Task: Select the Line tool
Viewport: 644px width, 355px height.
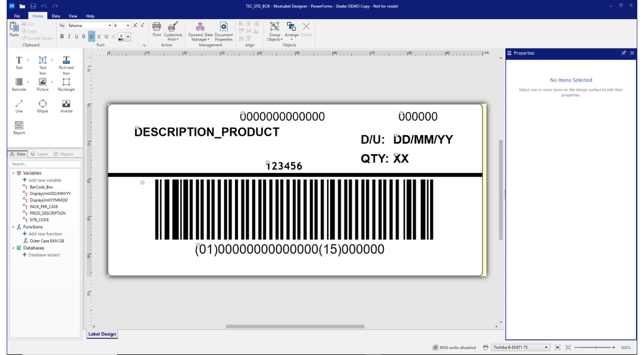Action: point(19,105)
